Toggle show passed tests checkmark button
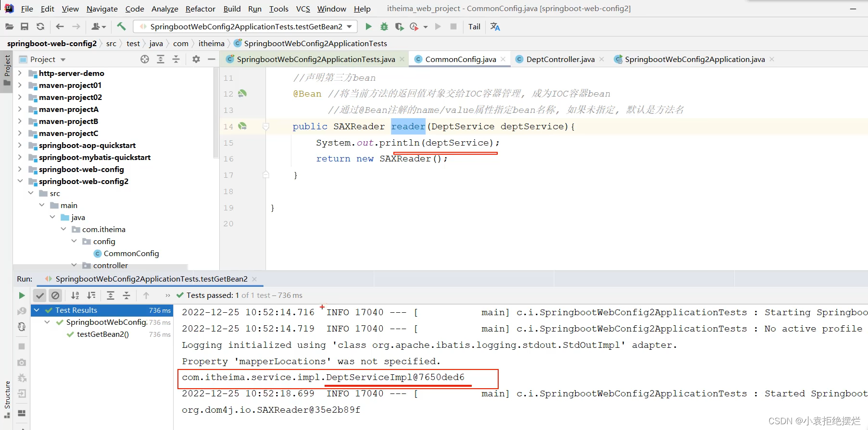868x430 pixels. point(40,295)
